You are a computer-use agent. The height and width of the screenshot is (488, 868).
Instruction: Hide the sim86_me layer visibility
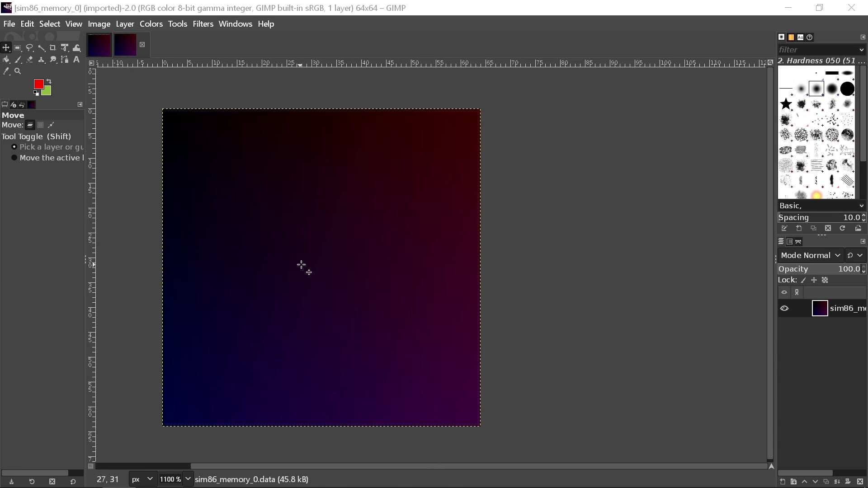(784, 308)
